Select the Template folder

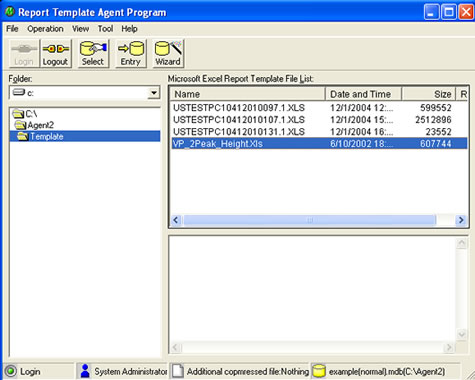coord(85,136)
